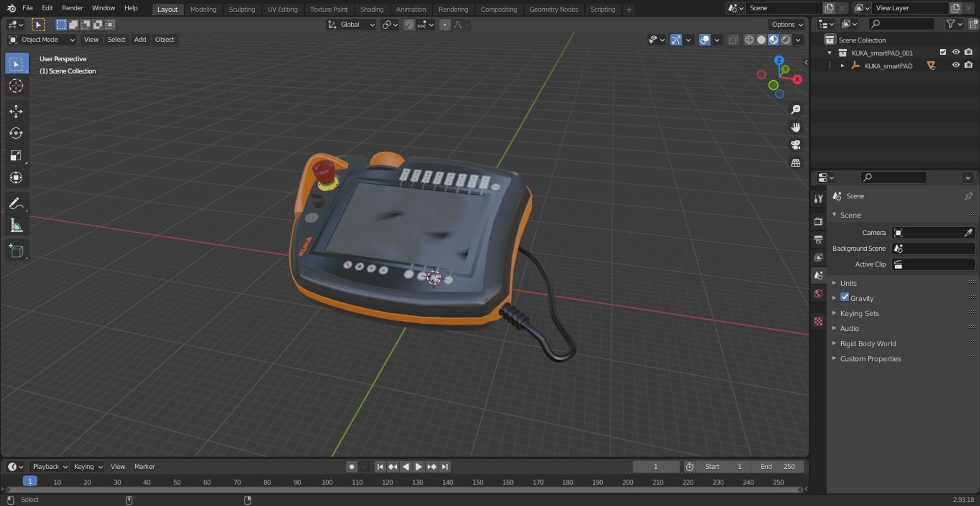The width and height of the screenshot is (980, 506).
Task: Click the viewport zoom magnifier icon
Action: (x=795, y=109)
